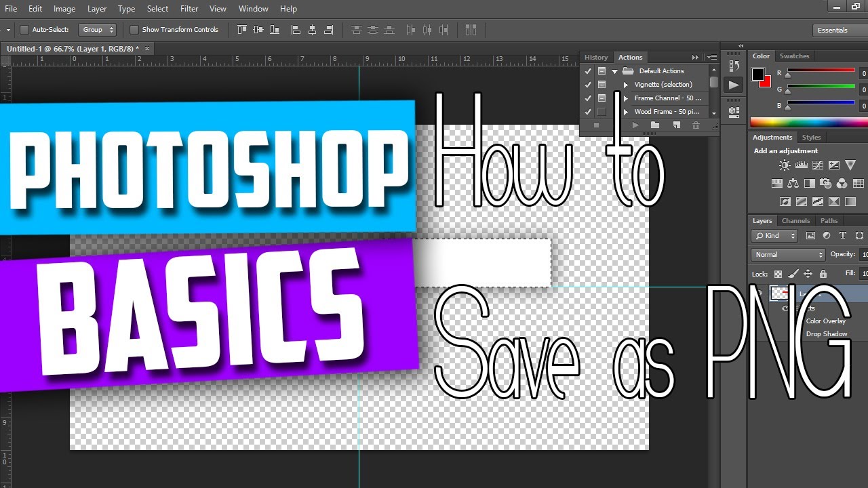Open the Normal blend mode dropdown
The image size is (868, 488).
[788, 255]
